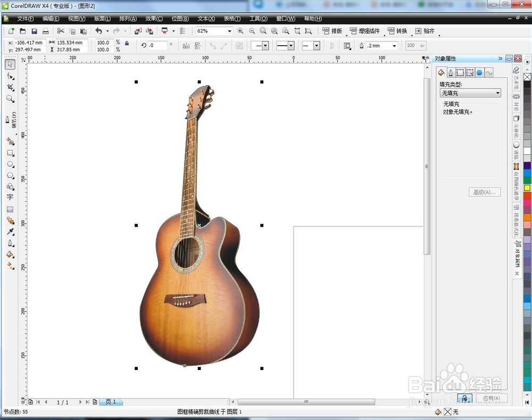The height and width of the screenshot is (420, 532).
Task: Open the 文件(F) menu
Action: coord(26,19)
